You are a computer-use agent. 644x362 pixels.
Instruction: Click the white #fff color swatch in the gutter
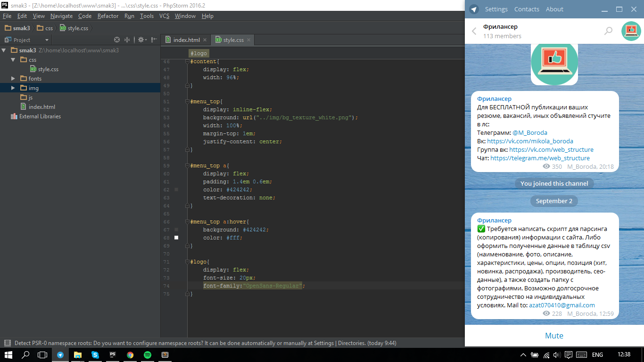(176, 238)
